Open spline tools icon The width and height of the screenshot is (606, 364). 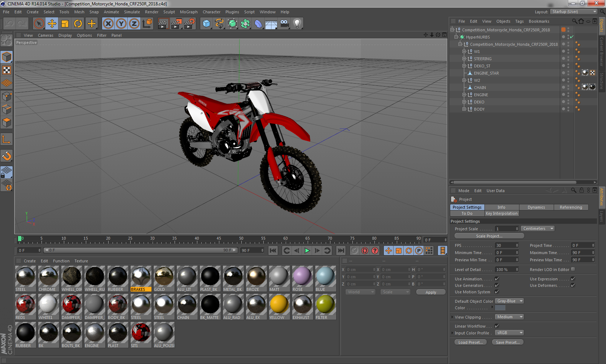click(219, 24)
